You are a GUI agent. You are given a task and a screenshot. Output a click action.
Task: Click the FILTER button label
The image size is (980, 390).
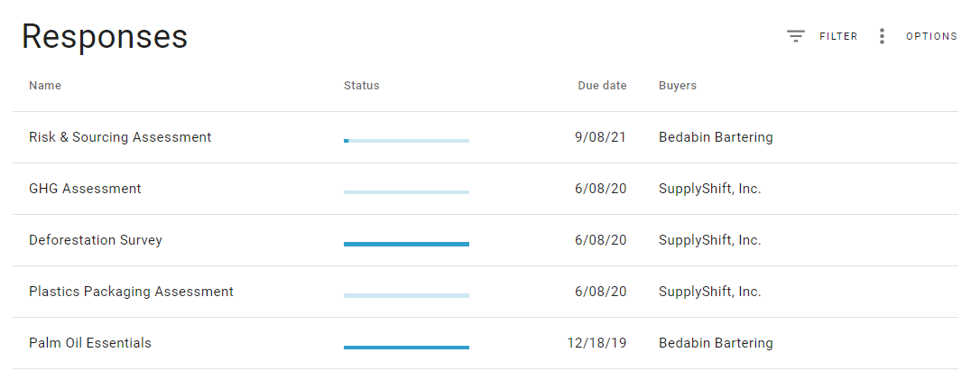pos(838,36)
